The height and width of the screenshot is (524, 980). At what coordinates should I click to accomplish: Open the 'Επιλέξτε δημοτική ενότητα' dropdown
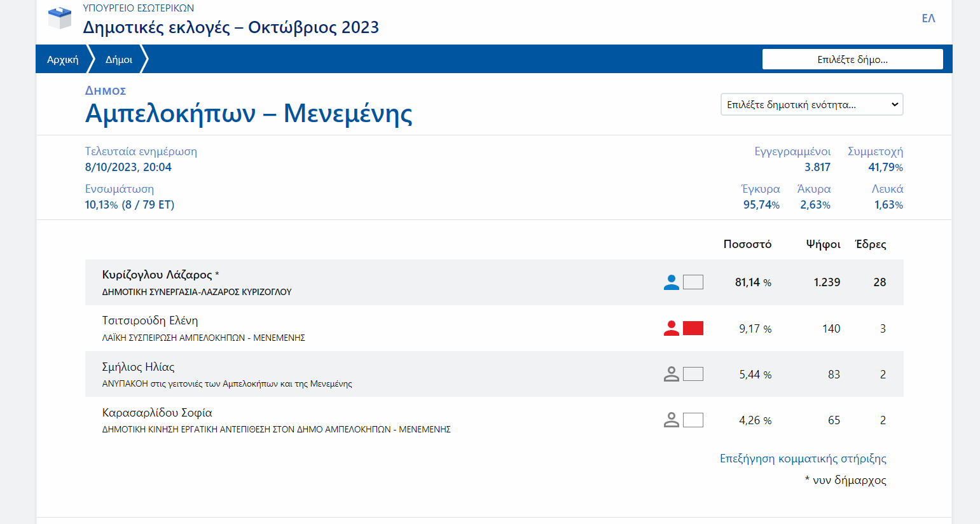(811, 105)
